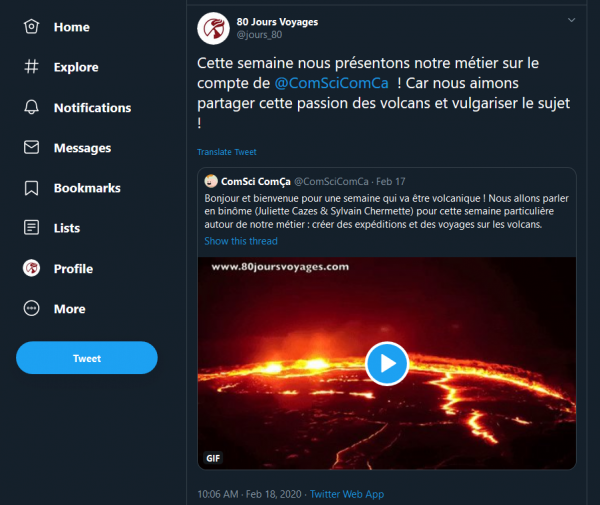
Task: Click the Notifications bell icon
Action: point(32,107)
